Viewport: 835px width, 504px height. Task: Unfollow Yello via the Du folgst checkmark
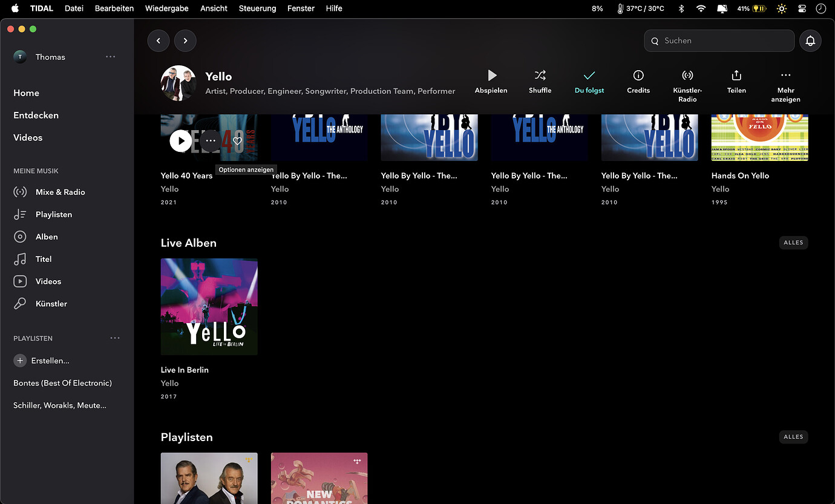[x=589, y=82]
